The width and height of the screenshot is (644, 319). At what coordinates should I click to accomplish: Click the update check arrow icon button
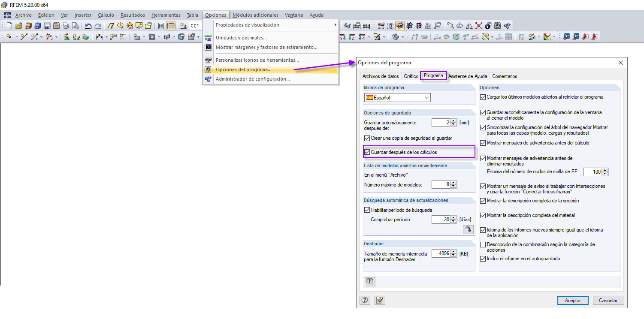467,230
